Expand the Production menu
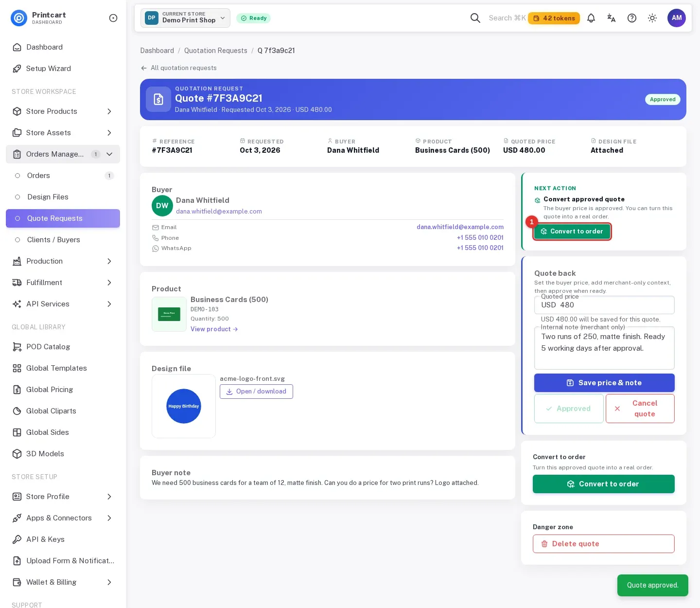 tap(63, 261)
